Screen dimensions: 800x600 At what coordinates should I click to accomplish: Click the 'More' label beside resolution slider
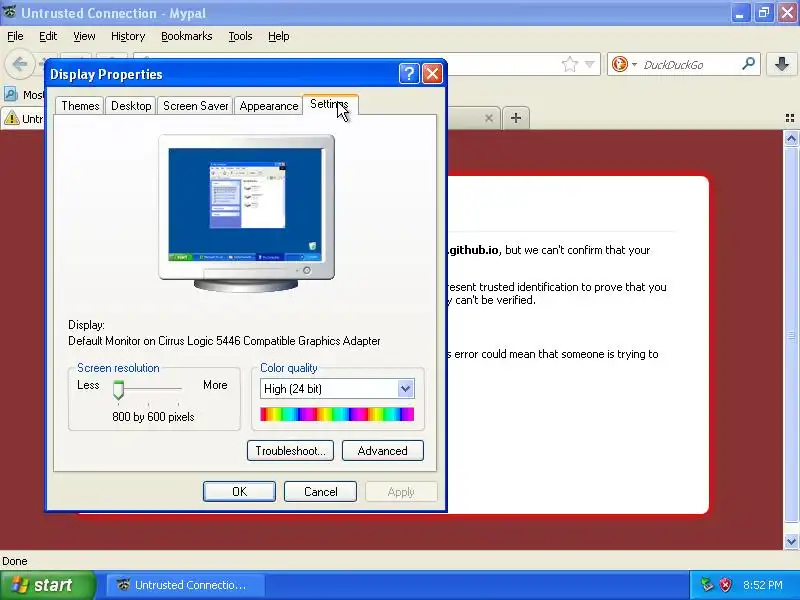[215, 385]
